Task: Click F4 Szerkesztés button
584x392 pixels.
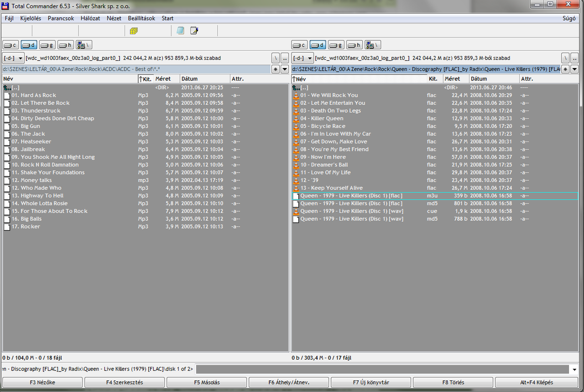Action: pyautogui.click(x=125, y=382)
